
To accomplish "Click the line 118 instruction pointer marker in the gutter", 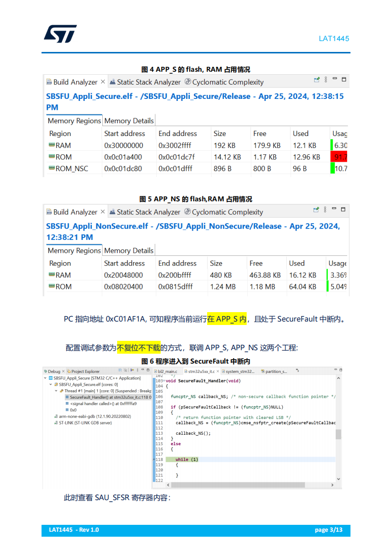I will click(x=154, y=460).
